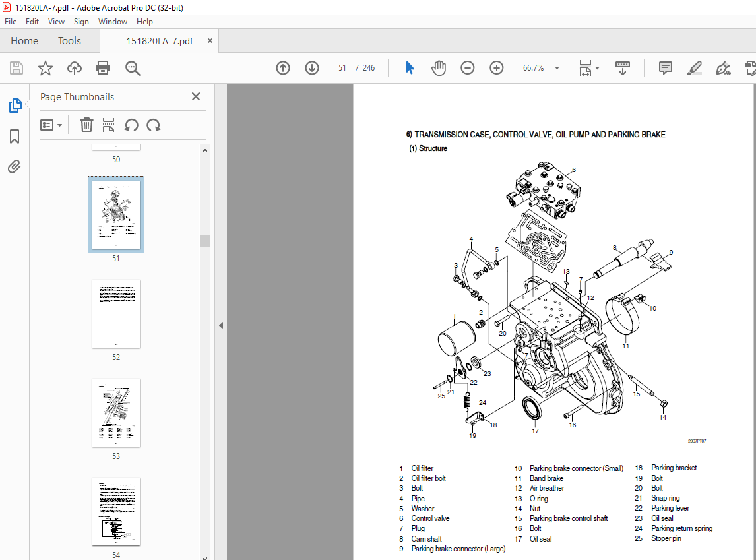
Task: Open the Window menu
Action: click(113, 22)
